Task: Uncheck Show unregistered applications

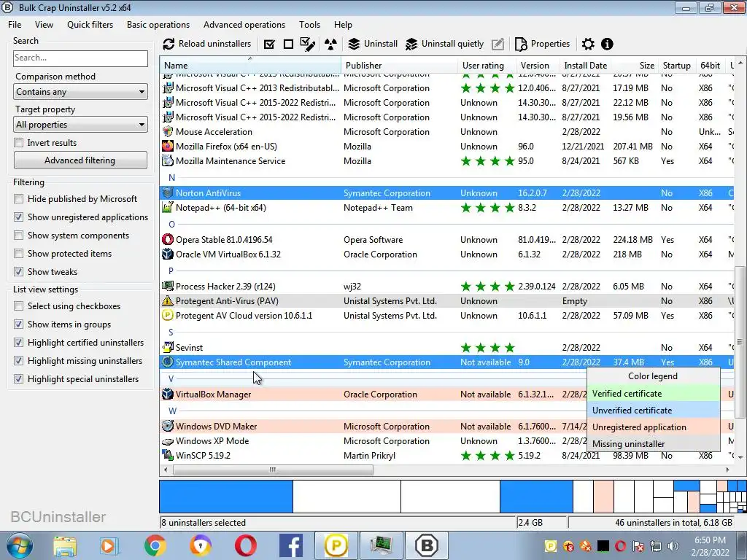Action: pyautogui.click(x=18, y=217)
